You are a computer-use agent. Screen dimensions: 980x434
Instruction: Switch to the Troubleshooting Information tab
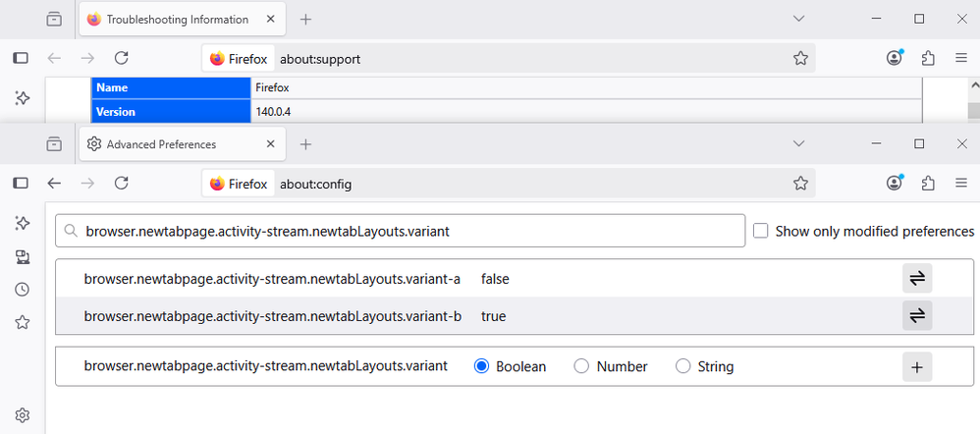(x=177, y=20)
